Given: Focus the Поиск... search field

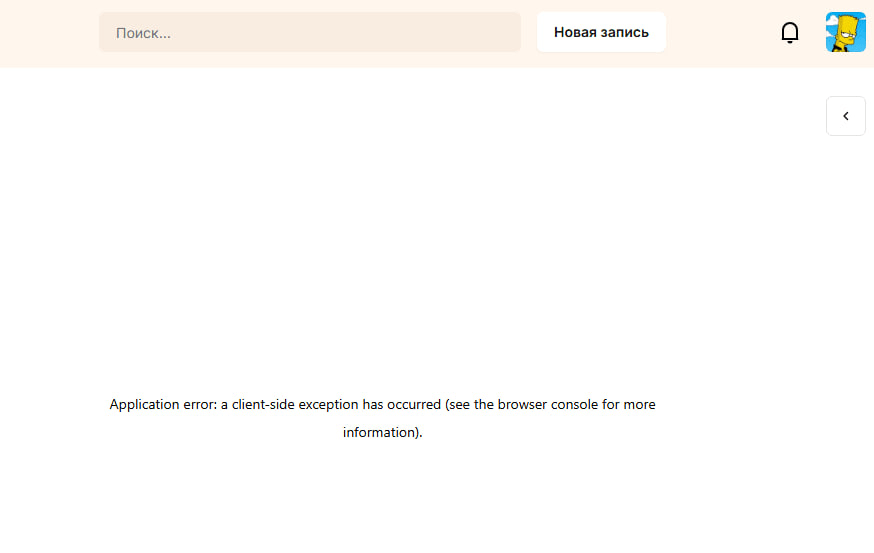Looking at the screenshot, I should (310, 32).
